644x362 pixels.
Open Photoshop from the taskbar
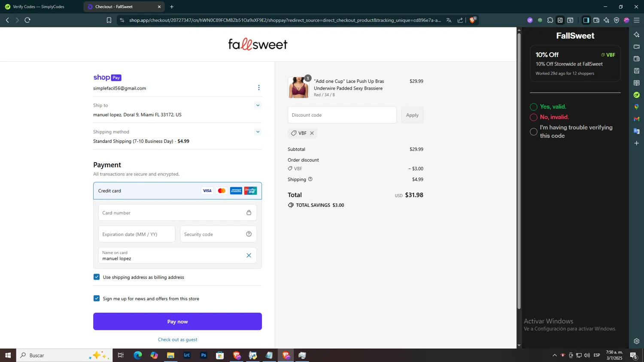click(x=204, y=355)
